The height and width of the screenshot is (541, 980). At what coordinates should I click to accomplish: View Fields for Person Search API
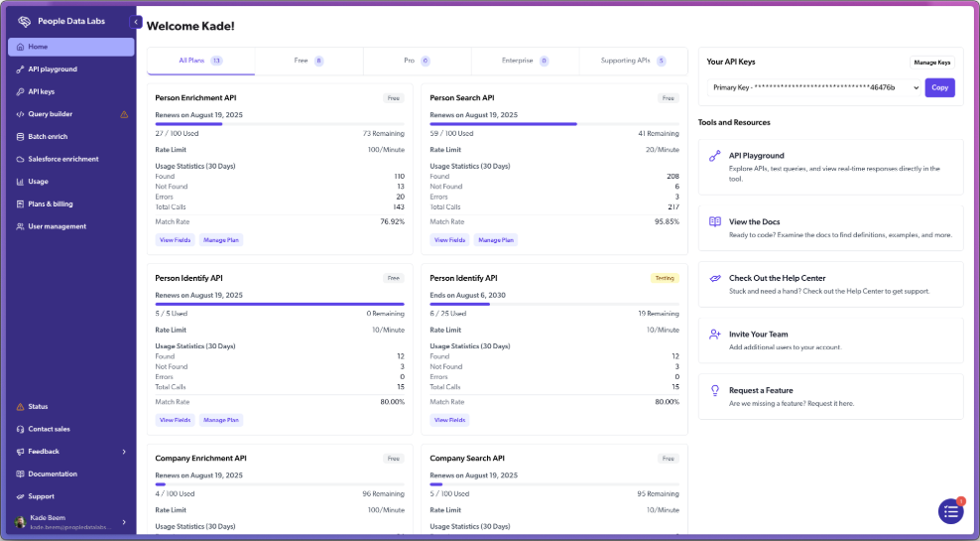coord(450,240)
